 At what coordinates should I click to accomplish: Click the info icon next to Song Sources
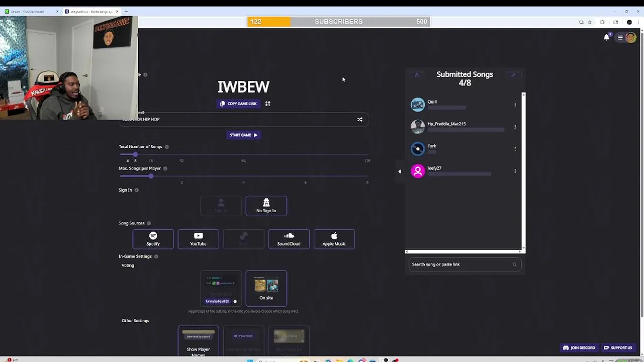click(x=149, y=223)
